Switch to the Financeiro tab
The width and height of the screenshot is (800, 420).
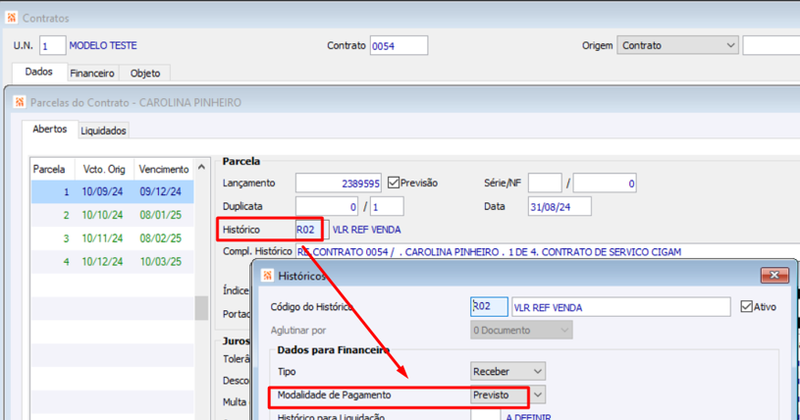click(92, 73)
